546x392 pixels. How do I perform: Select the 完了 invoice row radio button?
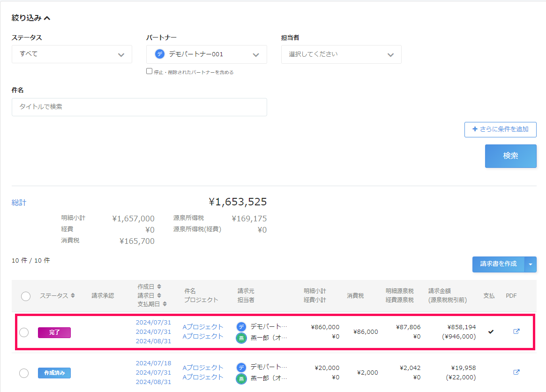(24, 332)
